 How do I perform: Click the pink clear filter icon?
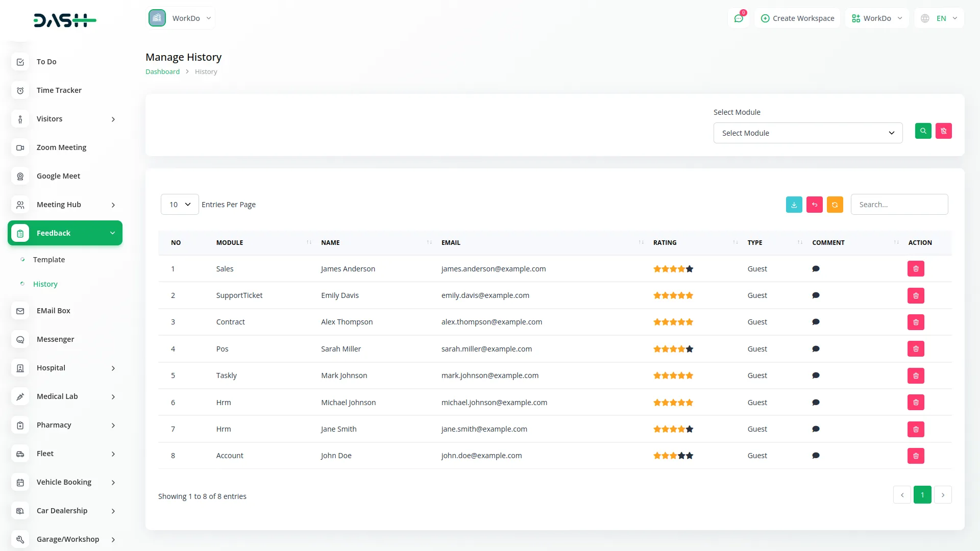click(x=944, y=131)
